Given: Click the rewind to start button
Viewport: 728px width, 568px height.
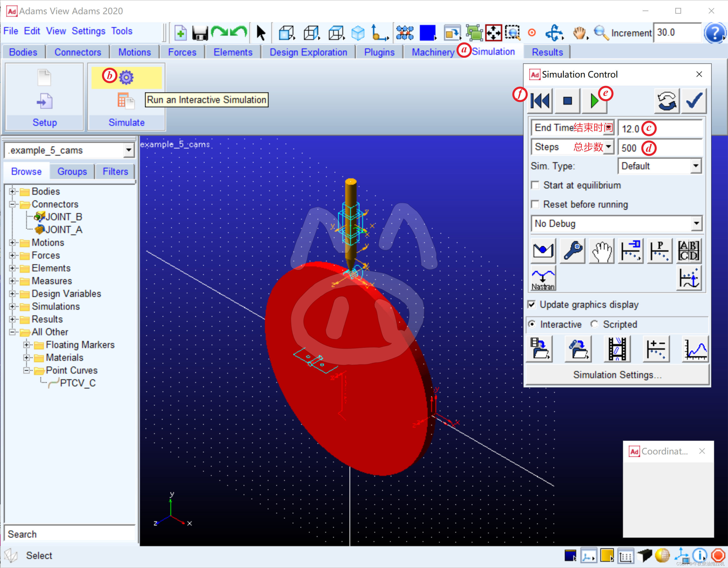Looking at the screenshot, I should 540,101.
